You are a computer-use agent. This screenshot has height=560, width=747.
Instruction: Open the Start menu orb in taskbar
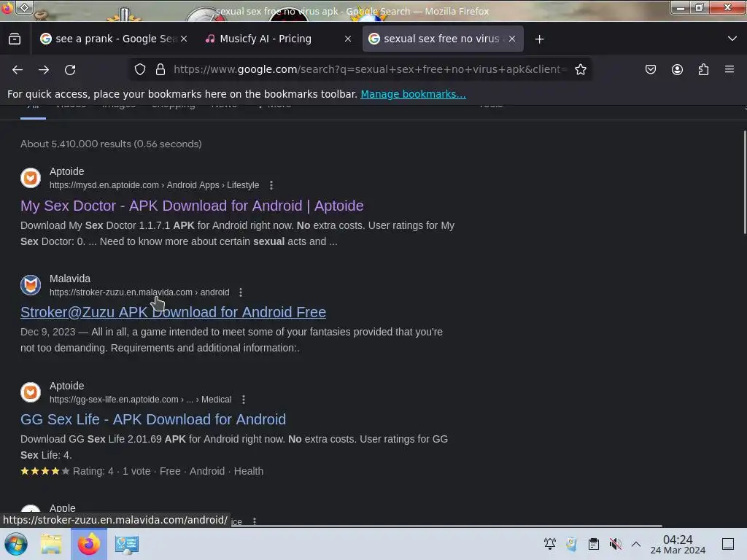[x=16, y=544]
